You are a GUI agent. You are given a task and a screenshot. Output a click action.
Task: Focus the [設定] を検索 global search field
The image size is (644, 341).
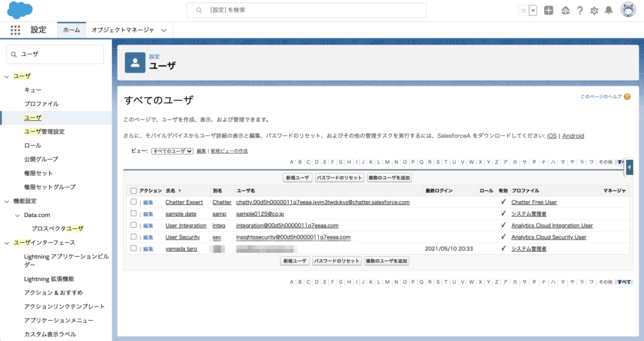(x=306, y=10)
